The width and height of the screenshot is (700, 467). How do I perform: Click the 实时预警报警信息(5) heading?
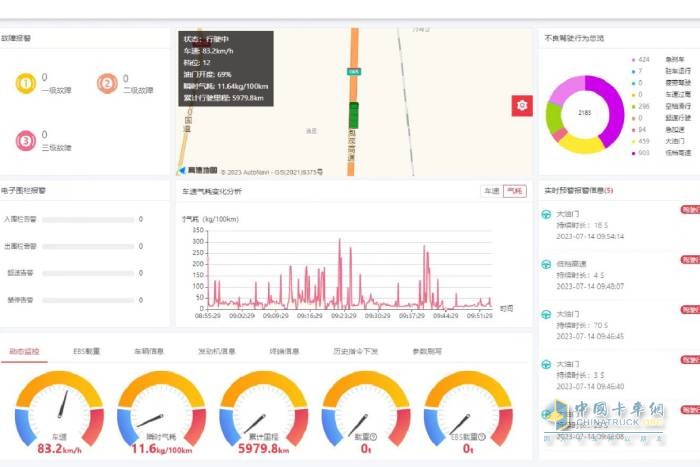(579, 191)
